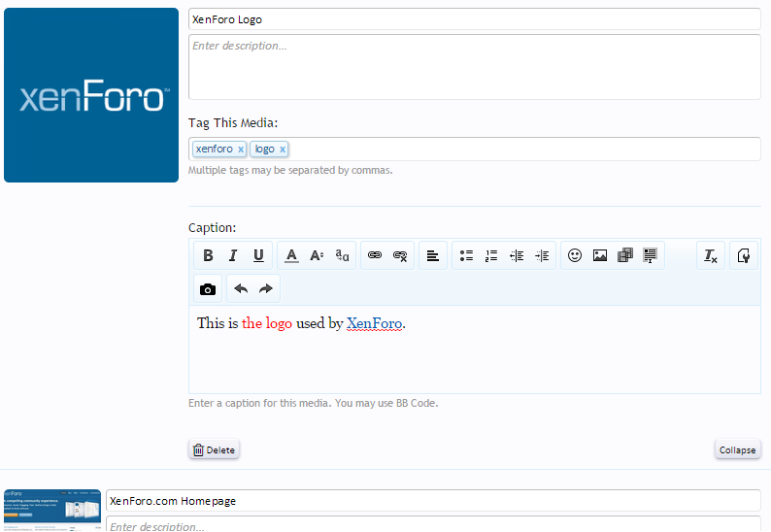This screenshot has width=771, height=532.
Task: Toggle bold formatting in caption editor
Action: pos(208,256)
